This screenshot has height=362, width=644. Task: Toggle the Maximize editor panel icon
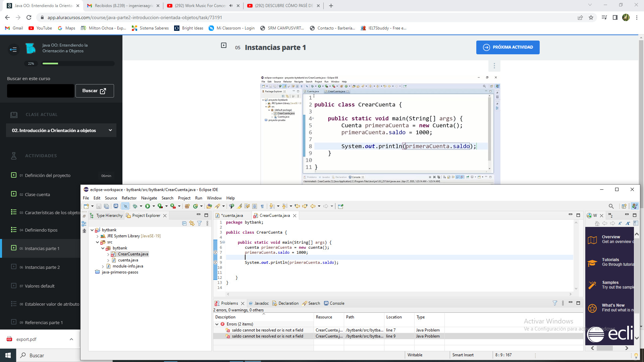(578, 215)
